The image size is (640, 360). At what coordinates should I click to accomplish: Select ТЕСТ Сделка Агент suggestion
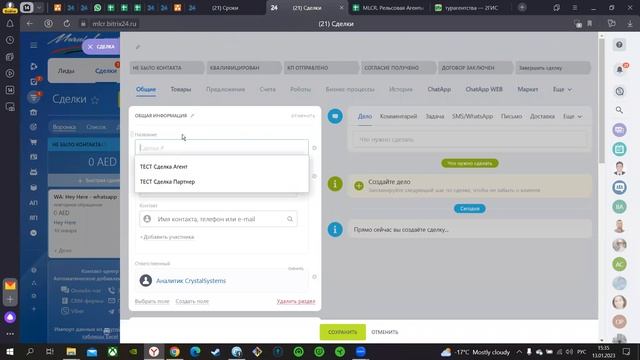click(x=164, y=167)
